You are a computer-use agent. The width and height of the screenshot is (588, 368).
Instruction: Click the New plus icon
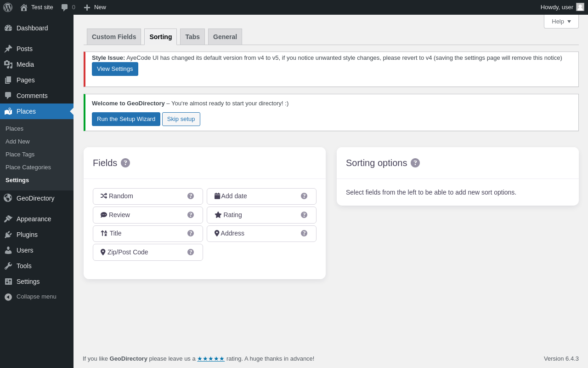(87, 7)
